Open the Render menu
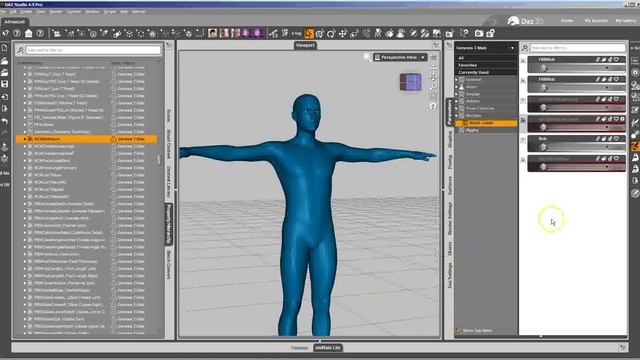The image size is (640, 360). pyautogui.click(x=56, y=12)
